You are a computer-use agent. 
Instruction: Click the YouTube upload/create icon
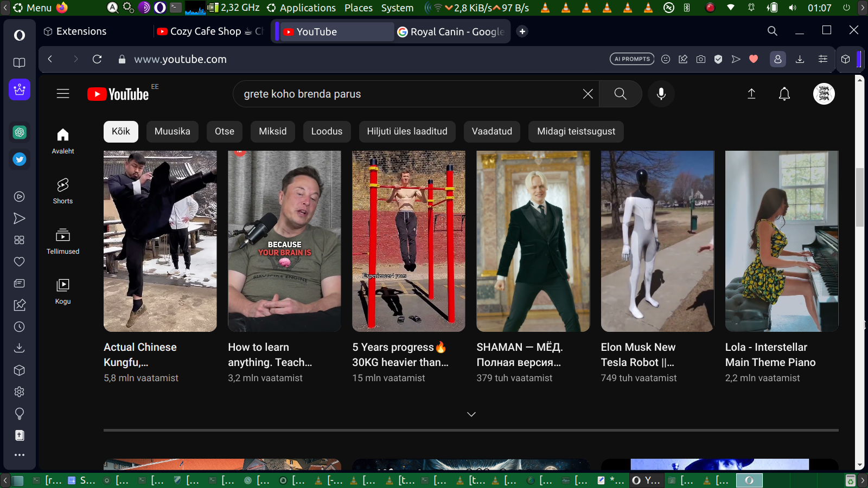[751, 94]
